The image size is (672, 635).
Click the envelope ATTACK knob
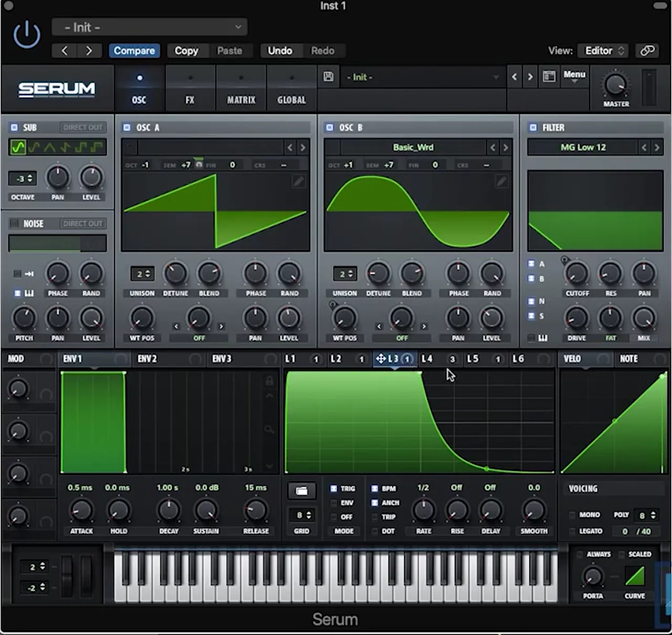pyautogui.click(x=81, y=510)
